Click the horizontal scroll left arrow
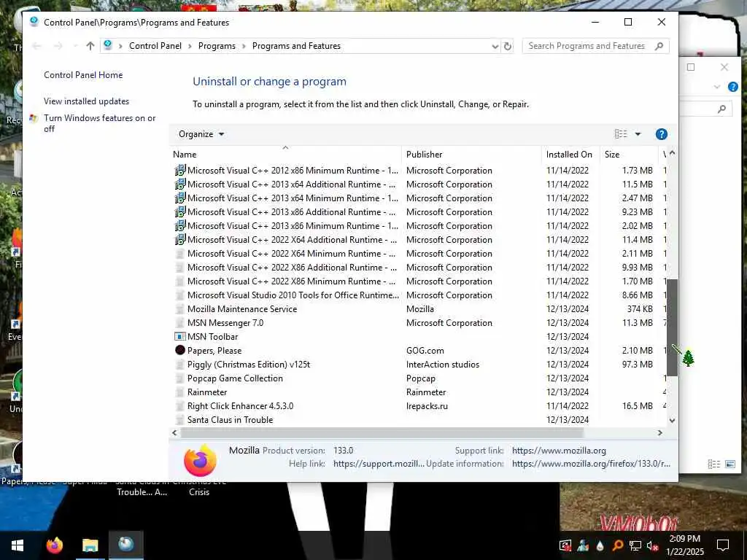The image size is (747, 560). click(x=174, y=433)
